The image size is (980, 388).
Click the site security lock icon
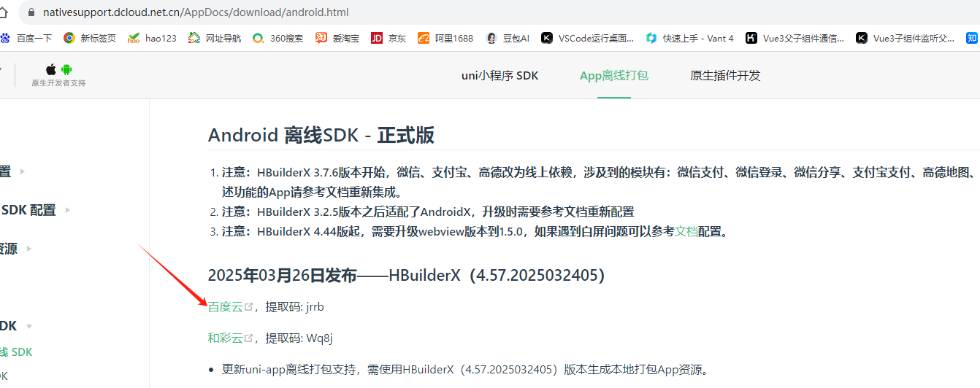pos(31,12)
